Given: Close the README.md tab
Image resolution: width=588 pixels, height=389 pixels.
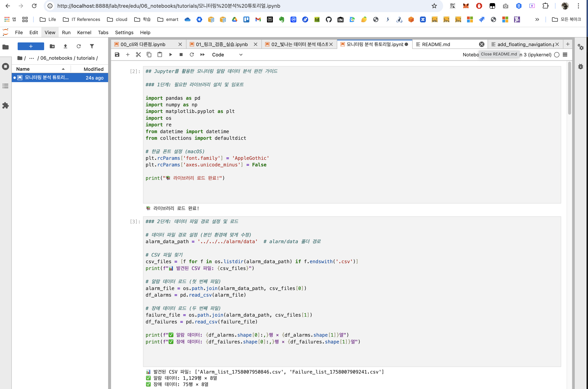Looking at the screenshot, I should [x=482, y=44].
